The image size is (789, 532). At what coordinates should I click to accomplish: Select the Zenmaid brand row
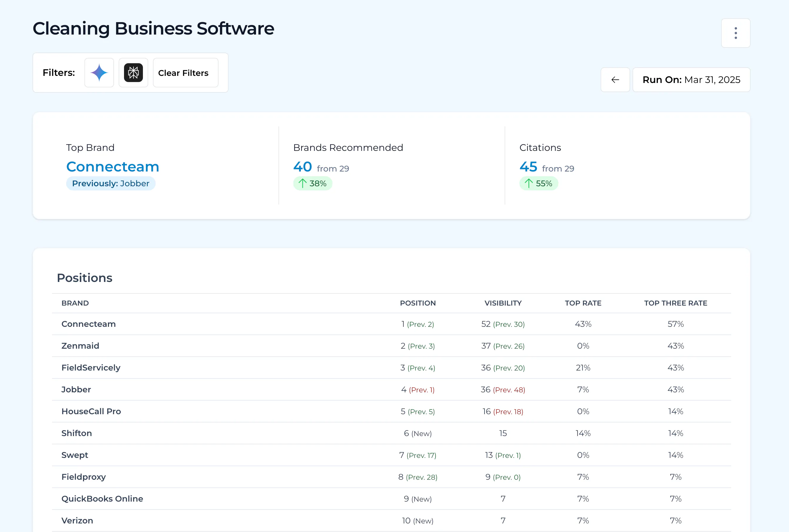tap(391, 346)
